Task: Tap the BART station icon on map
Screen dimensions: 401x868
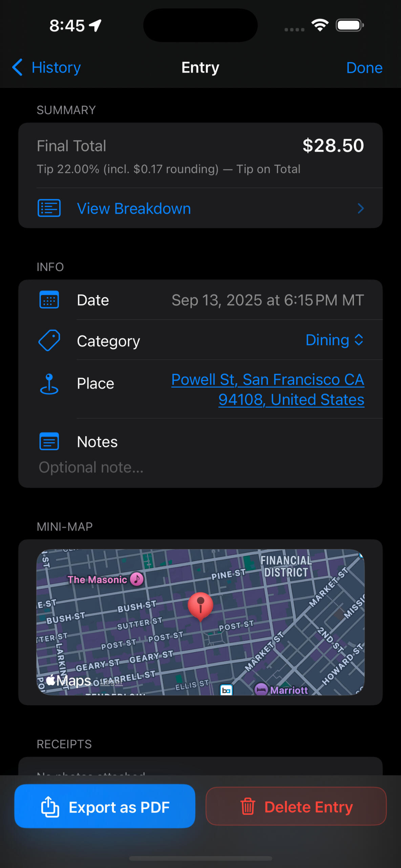Action: (x=226, y=690)
